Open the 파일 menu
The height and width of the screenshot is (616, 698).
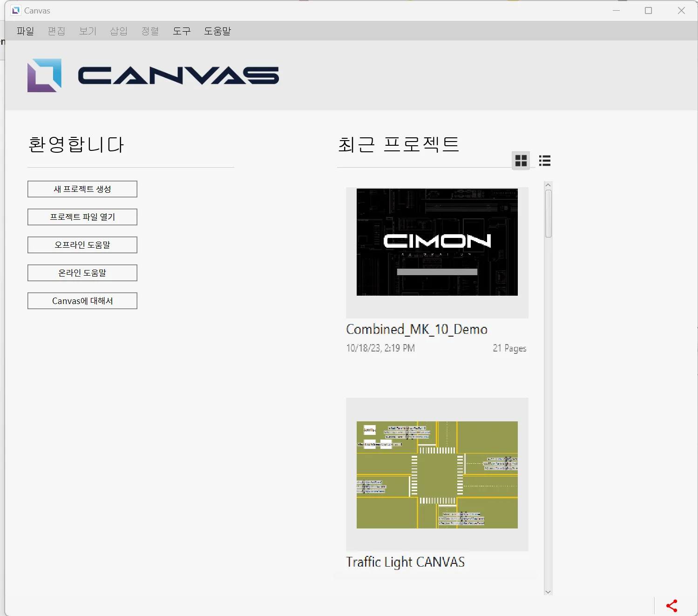point(26,31)
